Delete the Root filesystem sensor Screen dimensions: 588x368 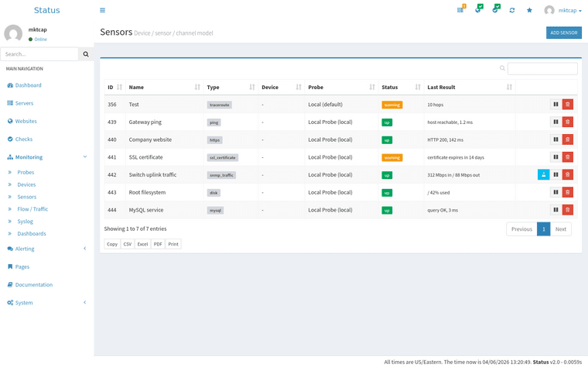(568, 192)
